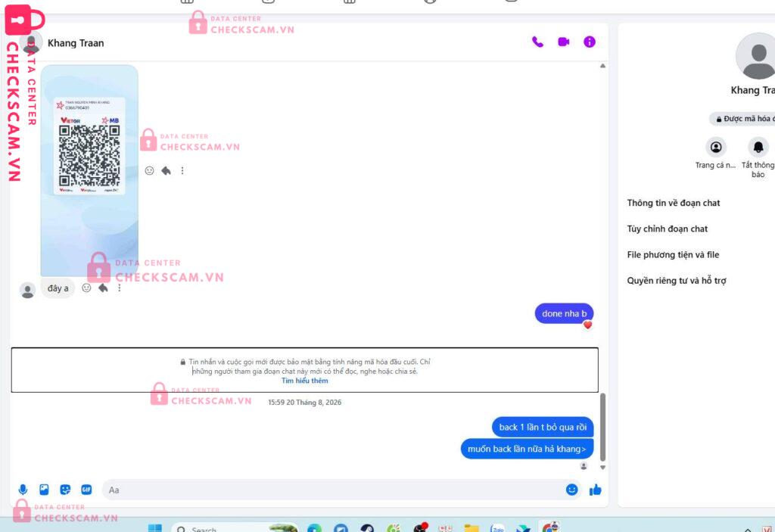This screenshot has height=532, width=775.
Task: Open more options for "đây a" message
Action: 119,288
